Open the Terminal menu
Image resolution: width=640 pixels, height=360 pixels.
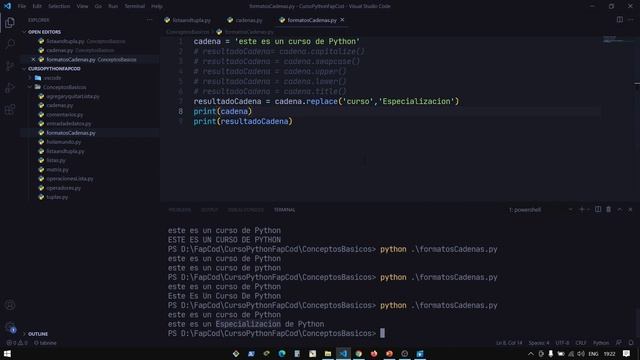tap(134, 6)
